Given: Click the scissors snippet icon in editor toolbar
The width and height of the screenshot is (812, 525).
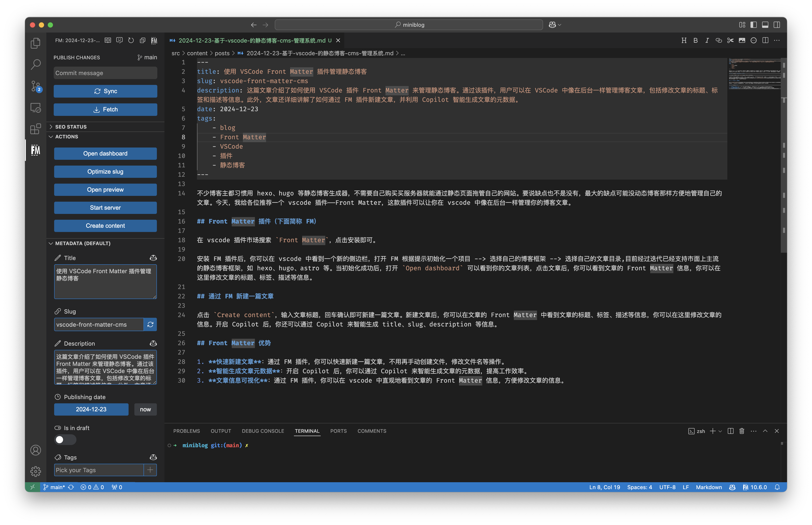Looking at the screenshot, I should 730,41.
